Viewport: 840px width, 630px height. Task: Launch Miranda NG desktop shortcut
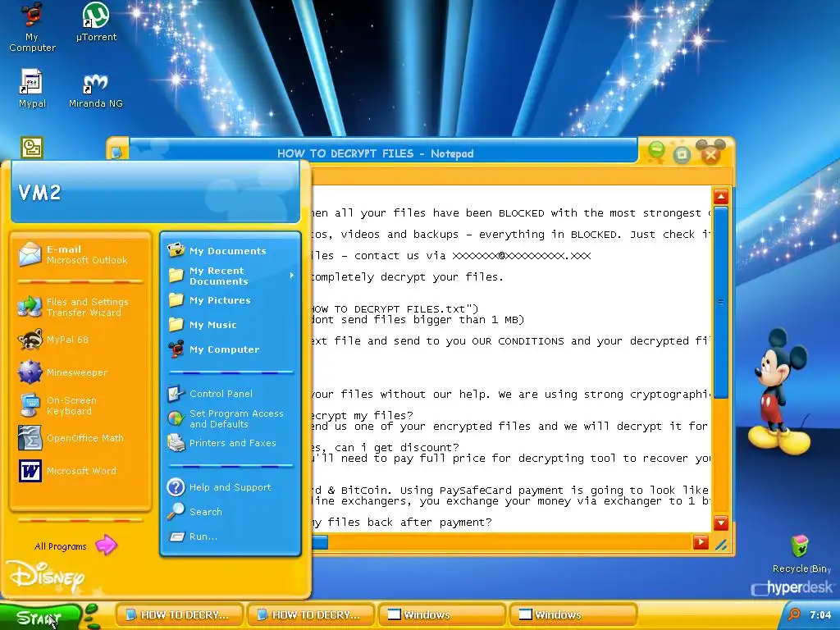96,89
